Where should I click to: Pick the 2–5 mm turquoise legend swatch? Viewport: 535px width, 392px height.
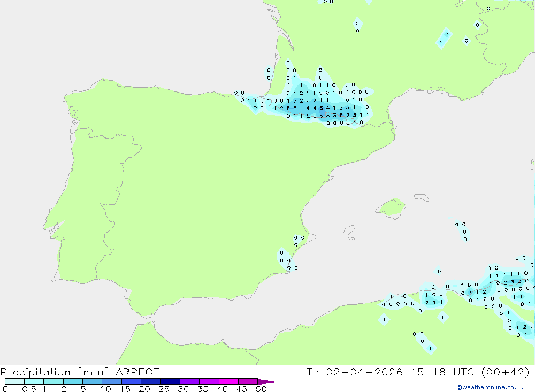pyautogui.click(x=73, y=381)
